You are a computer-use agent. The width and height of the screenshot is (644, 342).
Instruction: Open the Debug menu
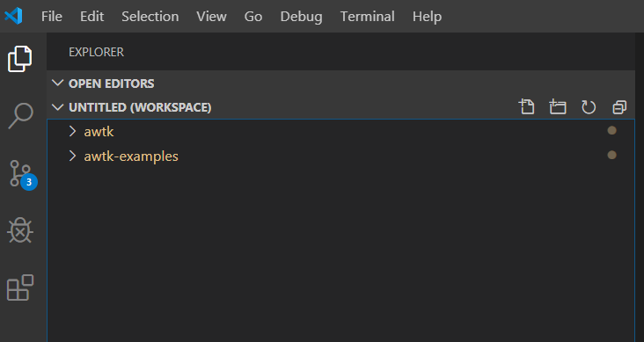(x=301, y=17)
